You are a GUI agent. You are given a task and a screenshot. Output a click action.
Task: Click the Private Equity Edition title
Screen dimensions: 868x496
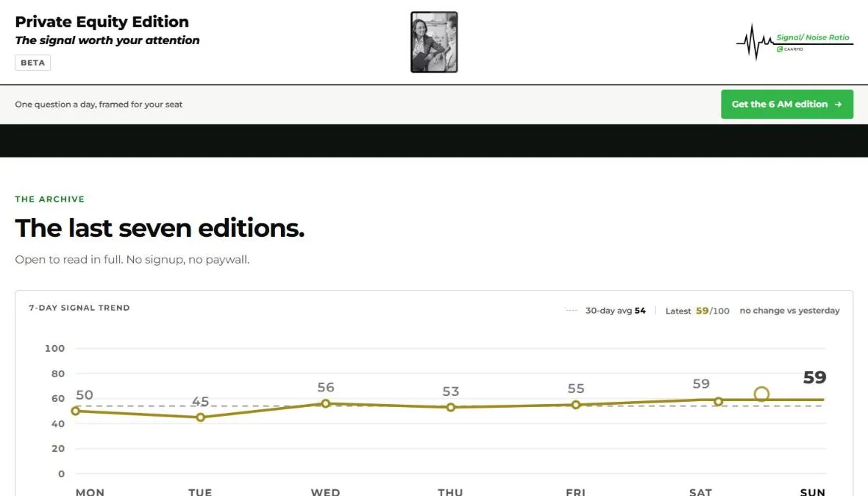(x=102, y=21)
